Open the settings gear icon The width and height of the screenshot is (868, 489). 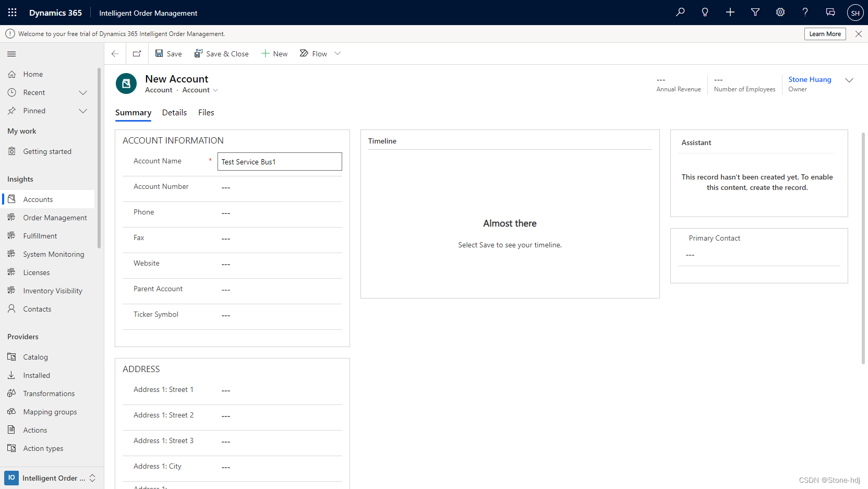pyautogui.click(x=780, y=12)
